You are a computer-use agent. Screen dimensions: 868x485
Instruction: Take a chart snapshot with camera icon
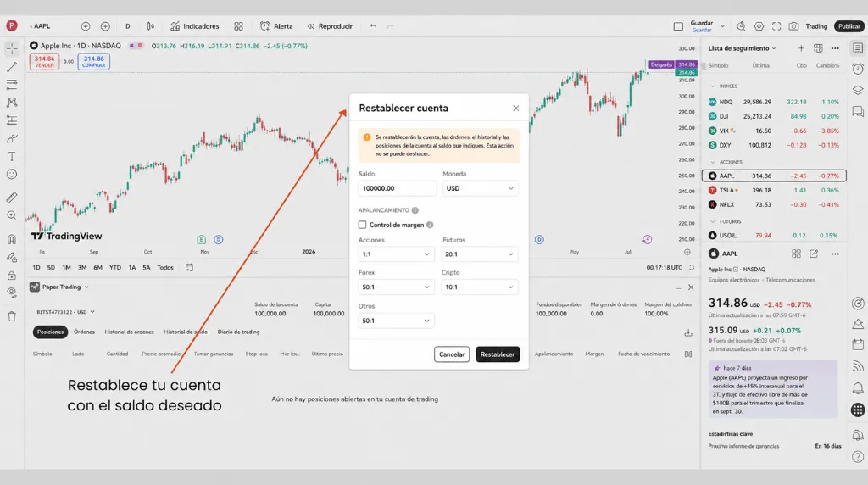(793, 26)
